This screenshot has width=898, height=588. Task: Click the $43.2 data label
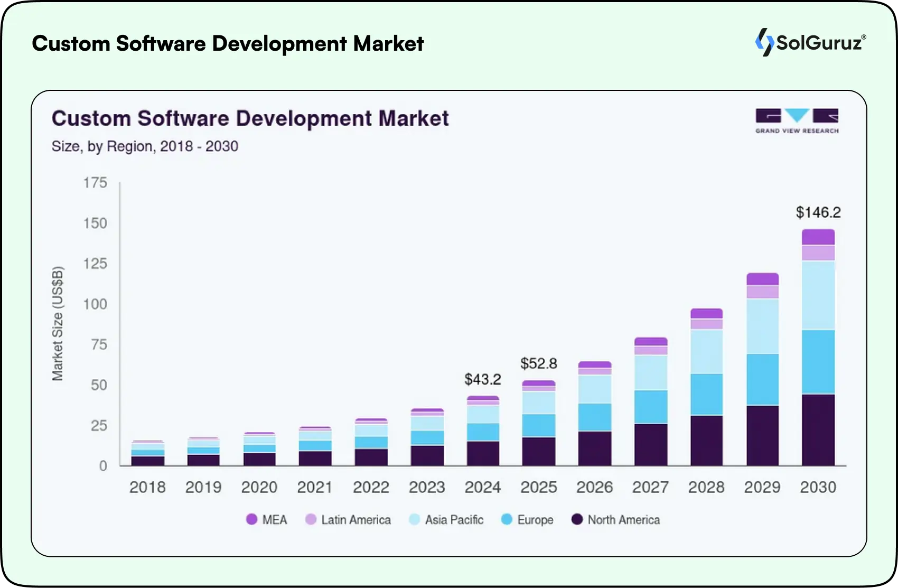pyautogui.click(x=483, y=379)
